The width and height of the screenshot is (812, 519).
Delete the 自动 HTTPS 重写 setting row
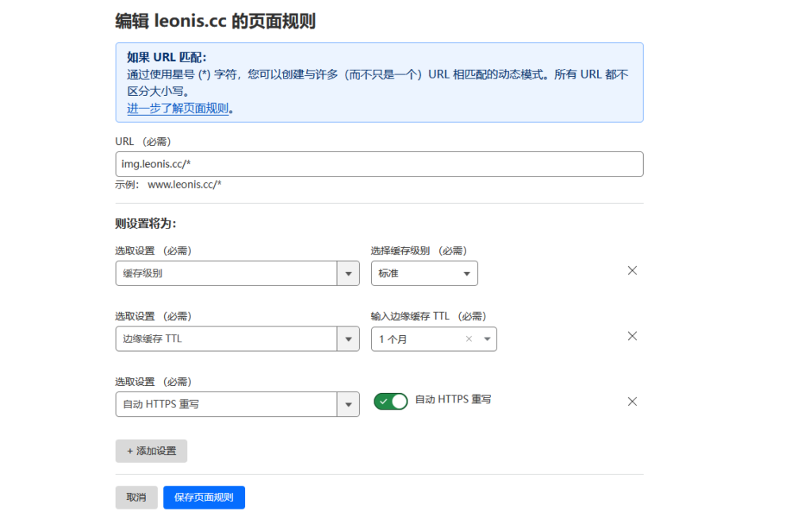click(632, 402)
